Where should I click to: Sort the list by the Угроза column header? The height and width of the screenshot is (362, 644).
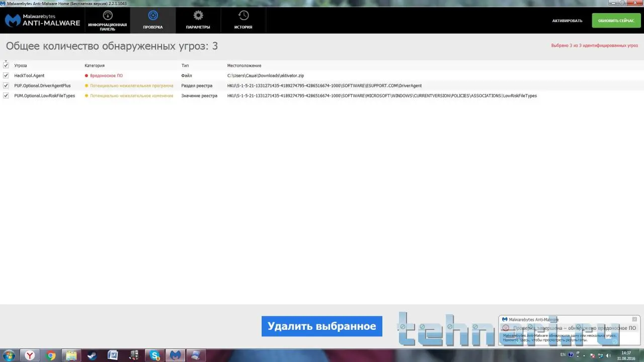(x=21, y=66)
